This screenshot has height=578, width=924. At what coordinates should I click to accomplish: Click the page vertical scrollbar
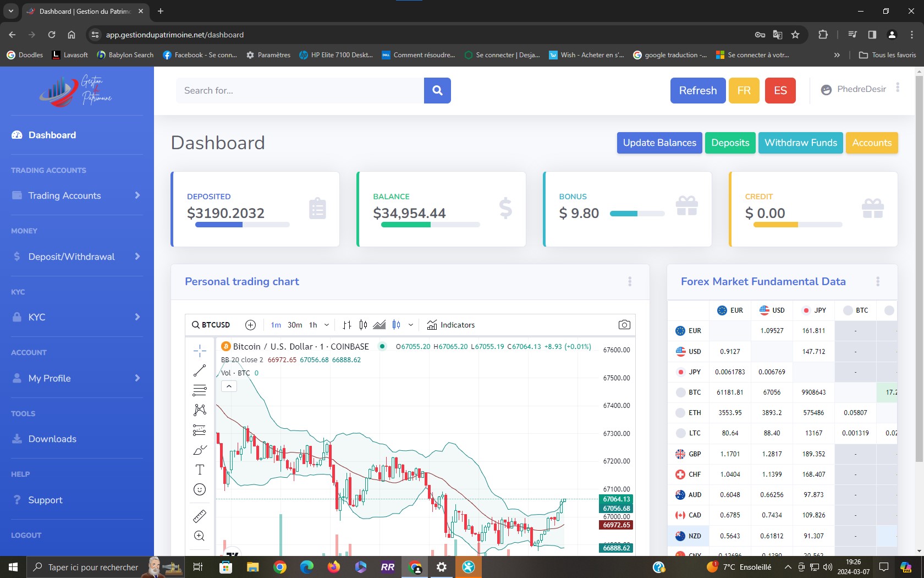click(x=919, y=269)
